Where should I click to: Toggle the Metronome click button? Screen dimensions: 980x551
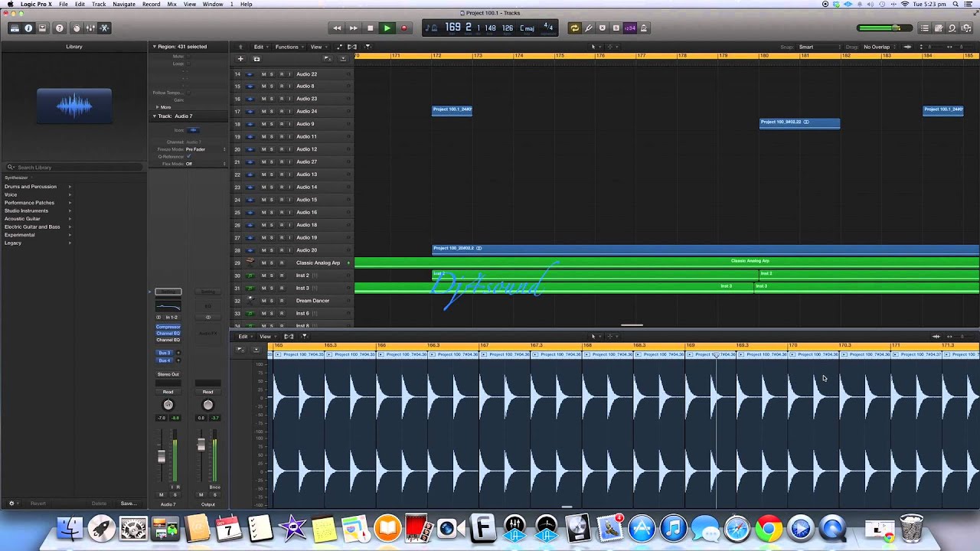click(643, 28)
